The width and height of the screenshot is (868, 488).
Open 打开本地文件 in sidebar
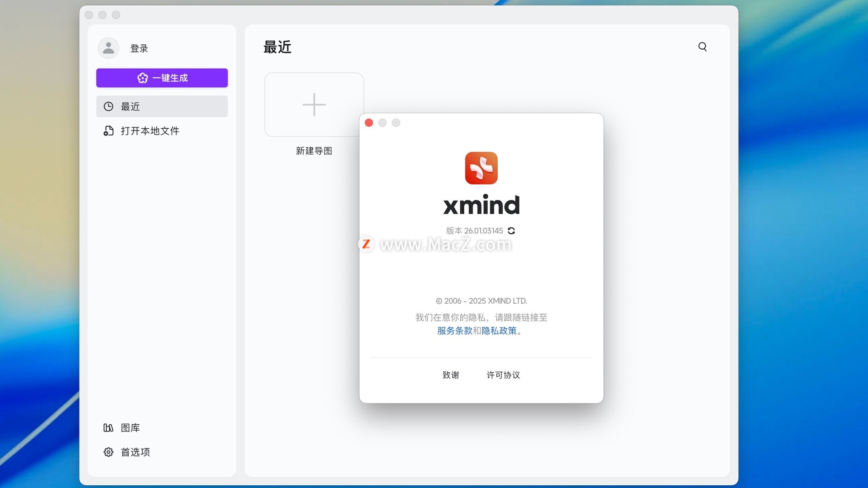click(150, 131)
